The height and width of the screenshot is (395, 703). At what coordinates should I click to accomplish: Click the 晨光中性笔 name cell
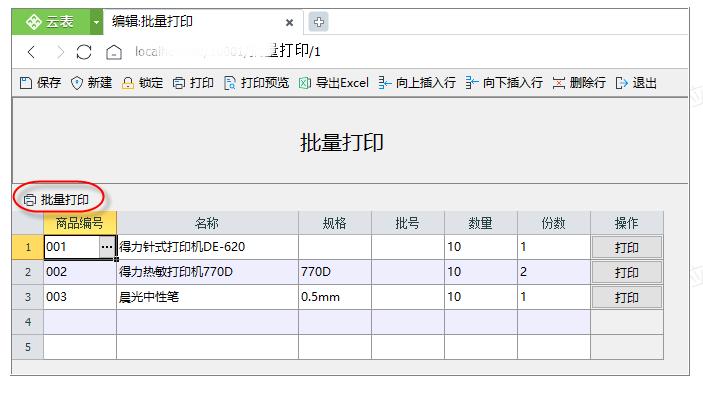(x=208, y=297)
